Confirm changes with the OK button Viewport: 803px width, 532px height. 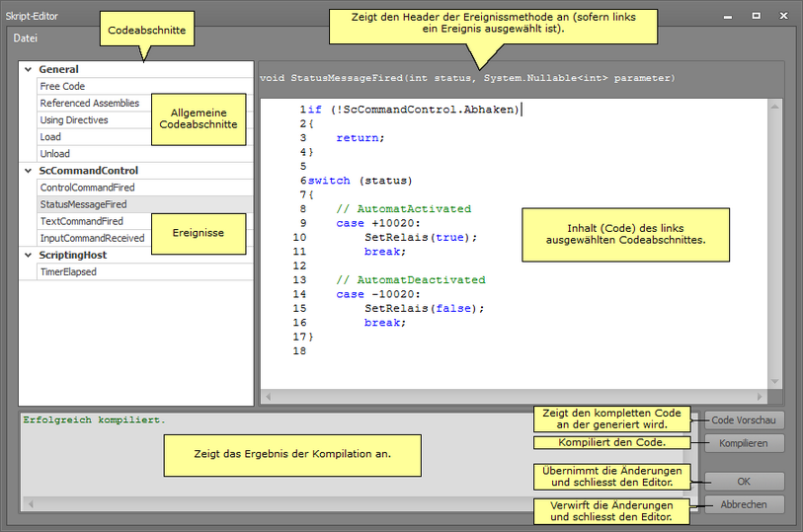click(x=744, y=482)
